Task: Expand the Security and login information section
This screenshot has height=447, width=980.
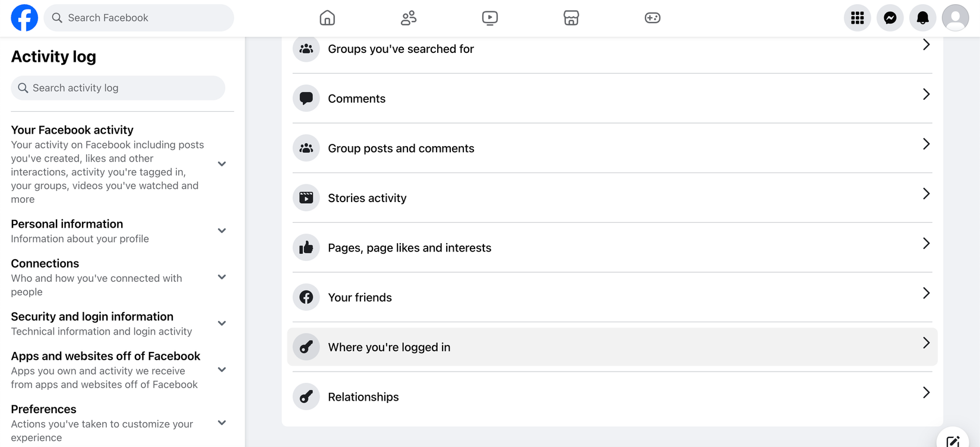Action: point(222,323)
